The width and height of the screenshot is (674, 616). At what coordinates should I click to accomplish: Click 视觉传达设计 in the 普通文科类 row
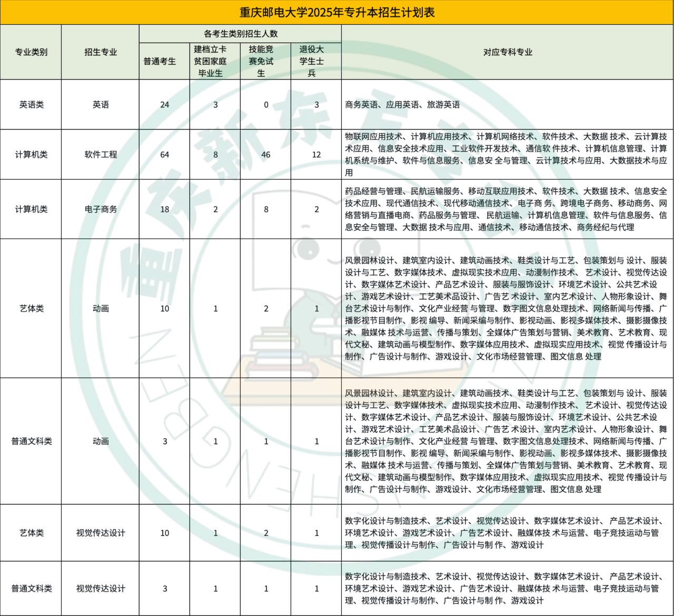pyautogui.click(x=101, y=589)
